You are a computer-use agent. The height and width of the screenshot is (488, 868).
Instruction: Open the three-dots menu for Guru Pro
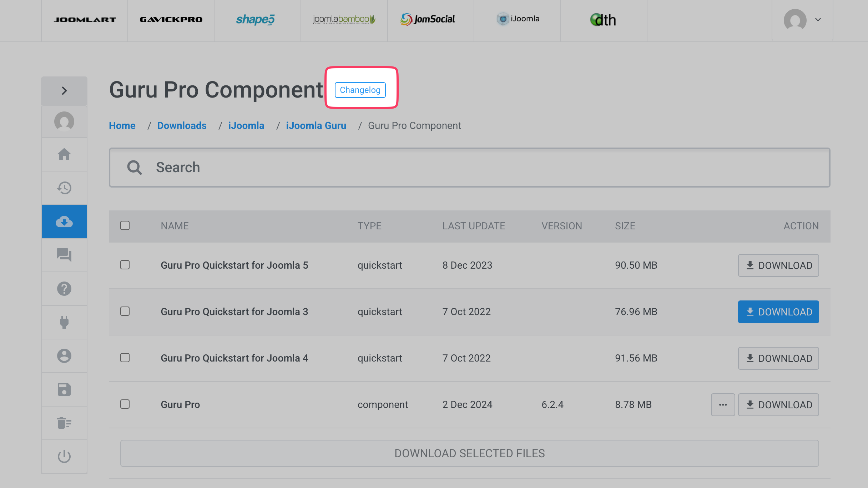723,405
